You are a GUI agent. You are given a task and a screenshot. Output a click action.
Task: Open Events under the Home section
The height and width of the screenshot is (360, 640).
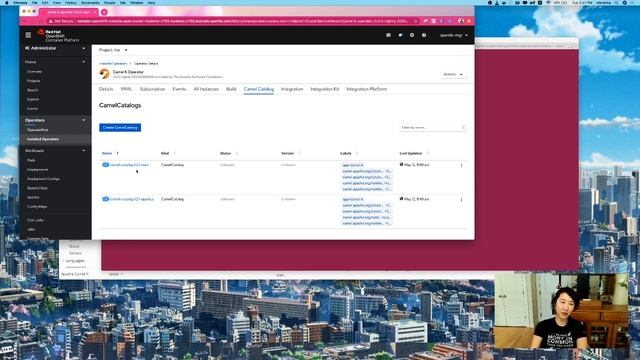(32, 109)
